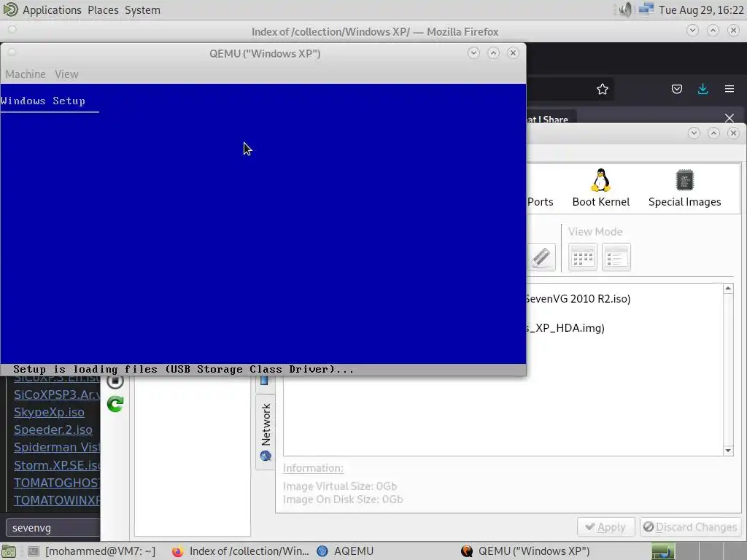The height and width of the screenshot is (560, 747).
Task: Switch to the terminal mohammed@VM7 taskbar entry
Action: point(91,551)
